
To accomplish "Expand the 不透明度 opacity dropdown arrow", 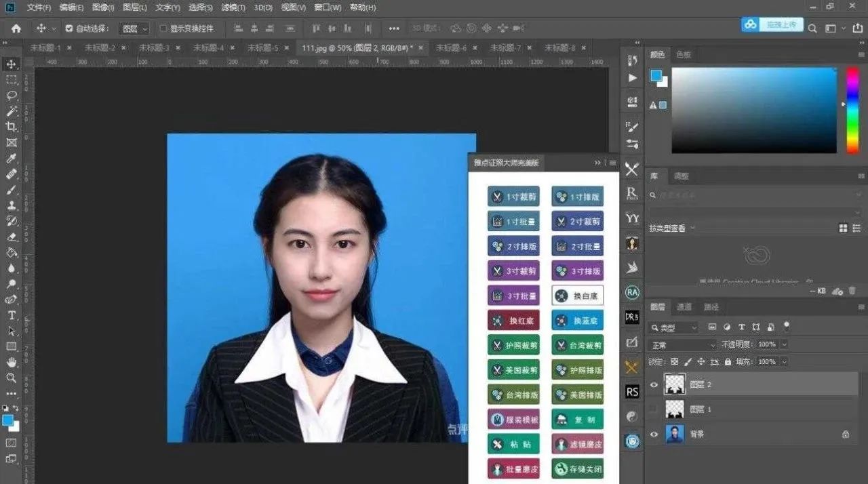I will [785, 344].
